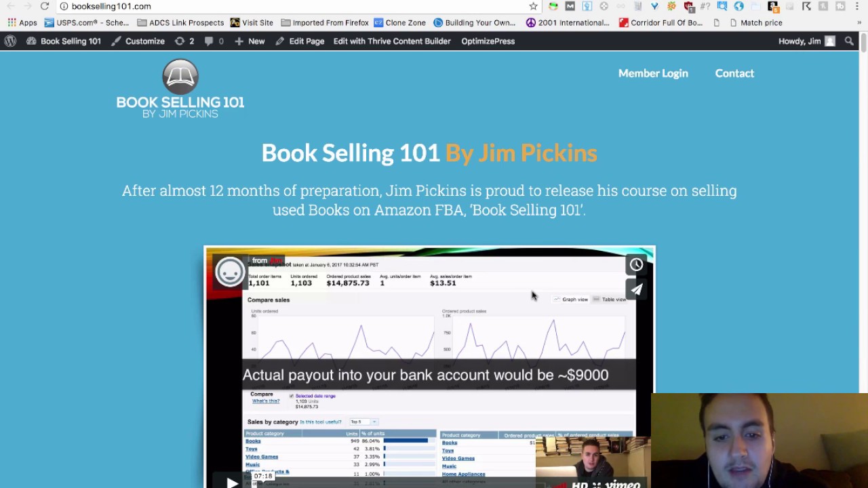Open the OptimizePress admin menu
Viewport: 868px width, 488px height.
[488, 41]
